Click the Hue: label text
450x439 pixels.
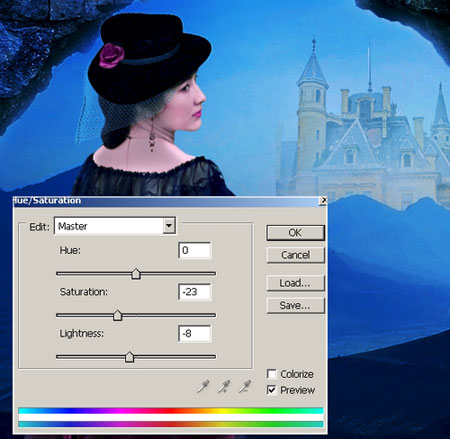[70, 250]
